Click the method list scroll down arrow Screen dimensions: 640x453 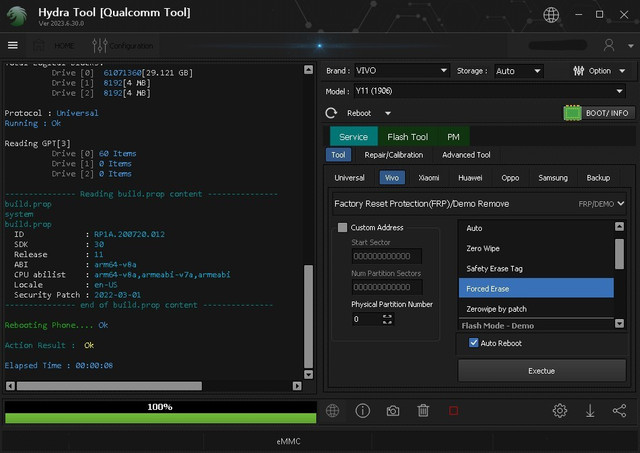click(x=619, y=323)
